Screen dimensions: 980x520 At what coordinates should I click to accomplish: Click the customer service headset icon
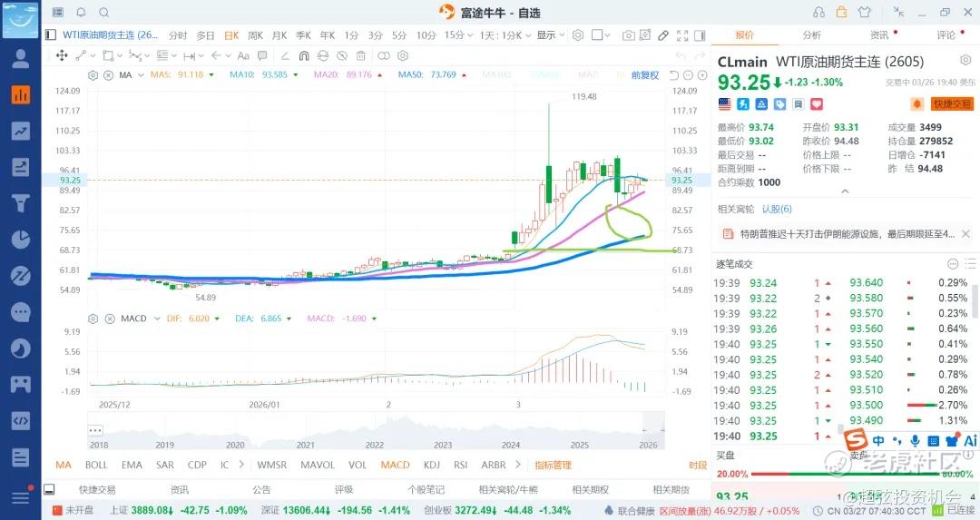click(818, 12)
